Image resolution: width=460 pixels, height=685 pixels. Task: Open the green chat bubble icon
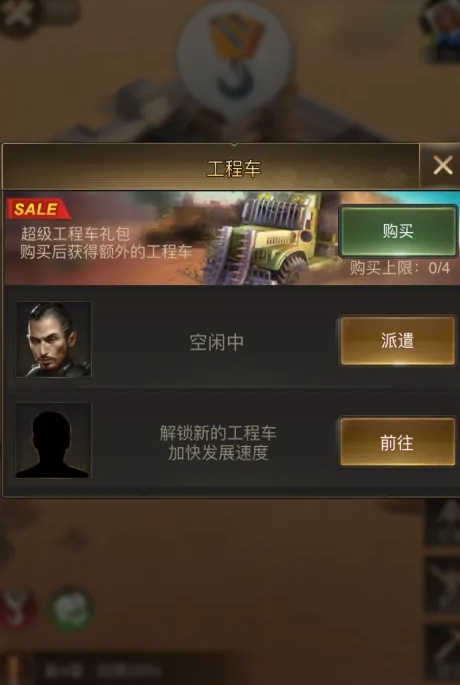tap(71, 609)
